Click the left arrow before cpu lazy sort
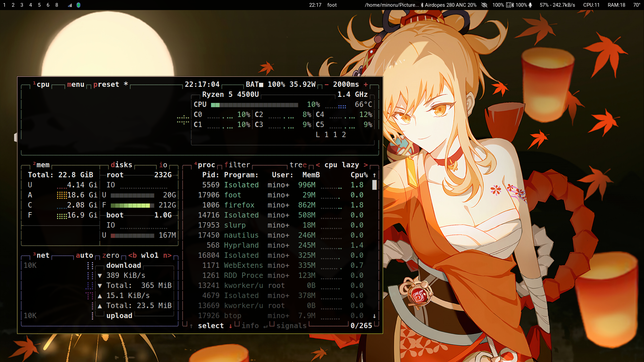 318,165
